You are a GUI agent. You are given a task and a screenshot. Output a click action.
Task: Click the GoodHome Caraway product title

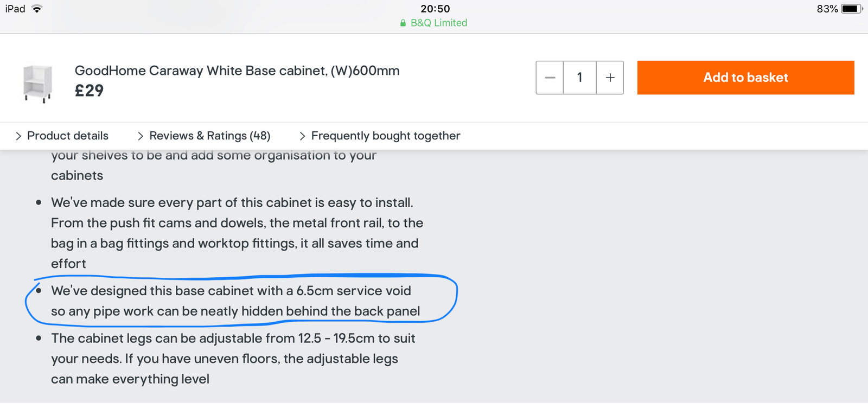click(x=237, y=71)
